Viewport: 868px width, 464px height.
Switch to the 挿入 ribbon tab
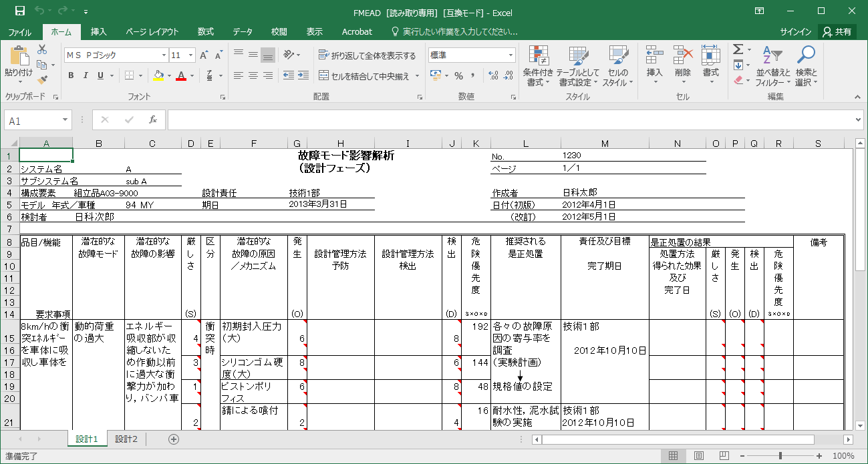(x=98, y=31)
